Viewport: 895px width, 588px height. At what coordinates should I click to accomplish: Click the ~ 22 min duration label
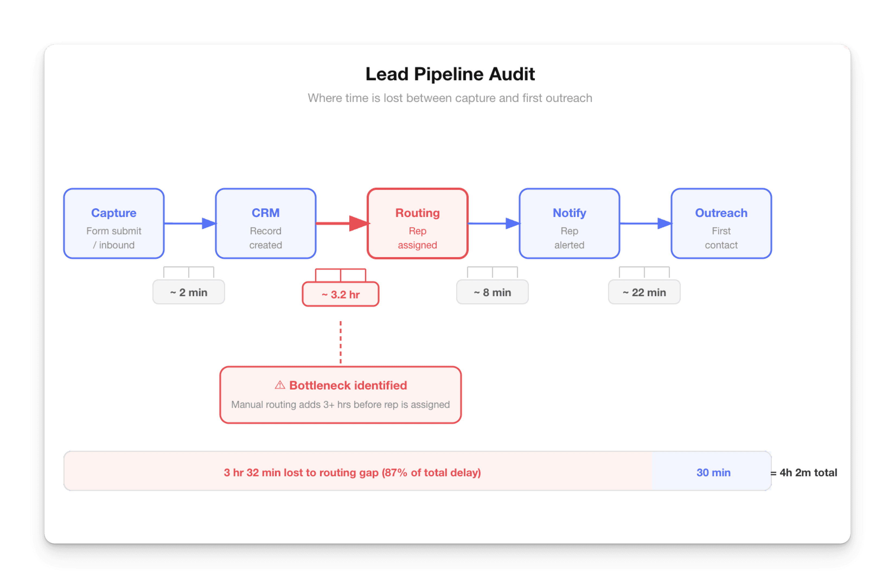pos(644,292)
